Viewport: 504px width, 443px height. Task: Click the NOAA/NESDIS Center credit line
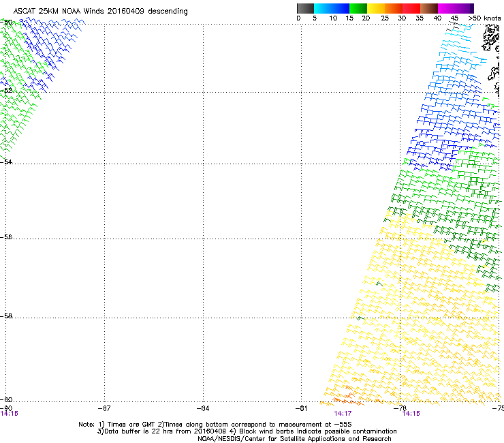click(294, 439)
